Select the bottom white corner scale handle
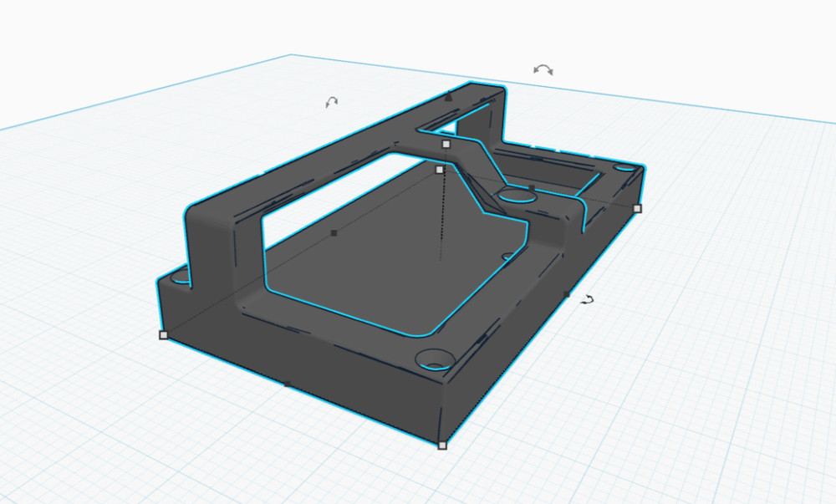836x504 pixels. point(443,445)
